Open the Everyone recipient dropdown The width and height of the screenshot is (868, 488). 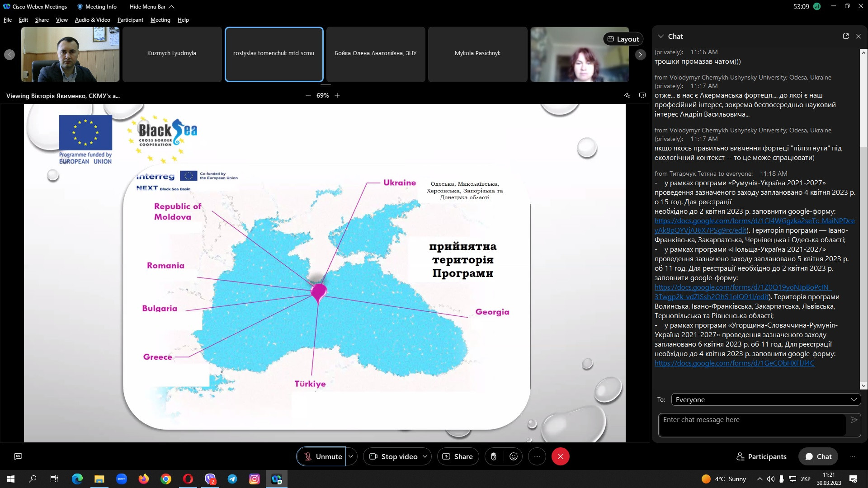766,399
